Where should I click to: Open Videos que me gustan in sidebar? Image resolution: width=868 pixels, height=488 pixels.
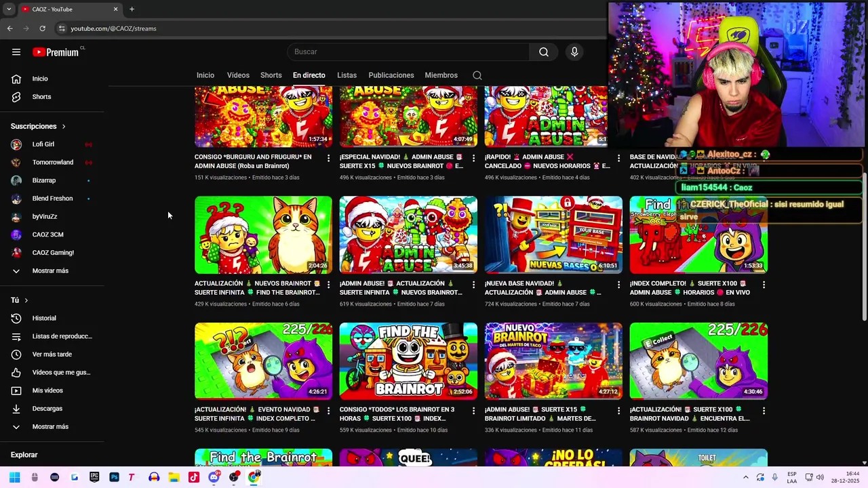point(52,373)
